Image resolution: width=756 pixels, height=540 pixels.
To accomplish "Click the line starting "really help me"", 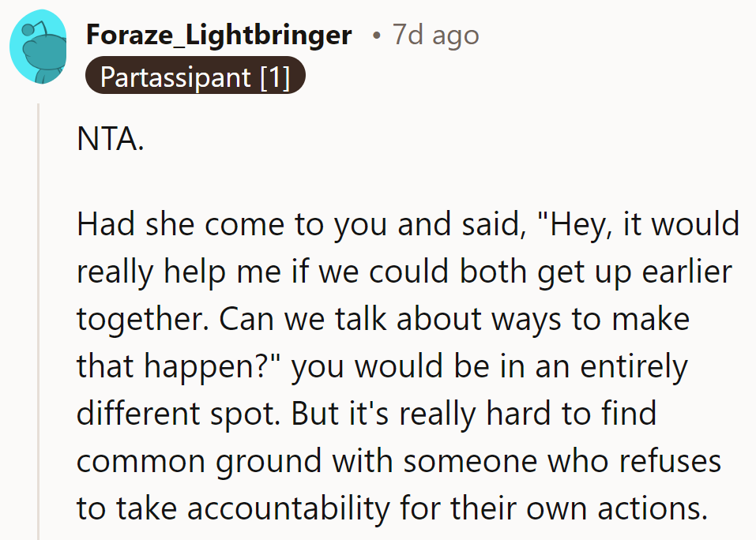I will pos(404,272).
